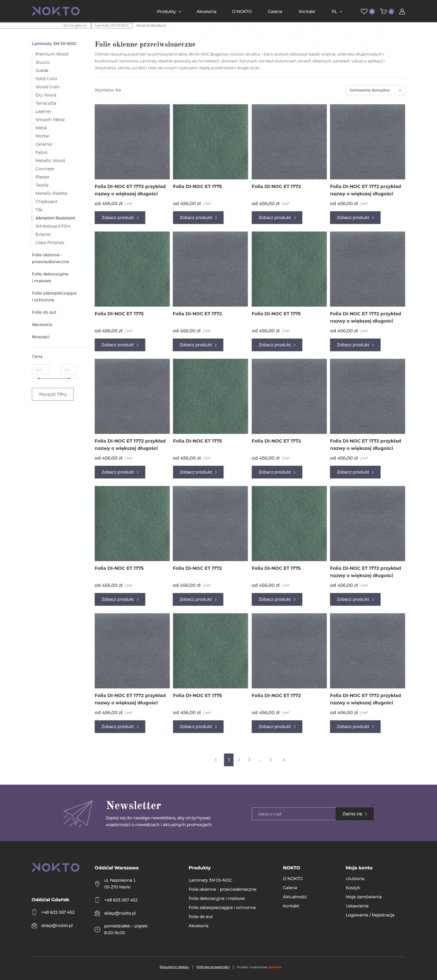Select the Glass Finishes category
The width and height of the screenshot is (437, 980).
coord(50,242)
